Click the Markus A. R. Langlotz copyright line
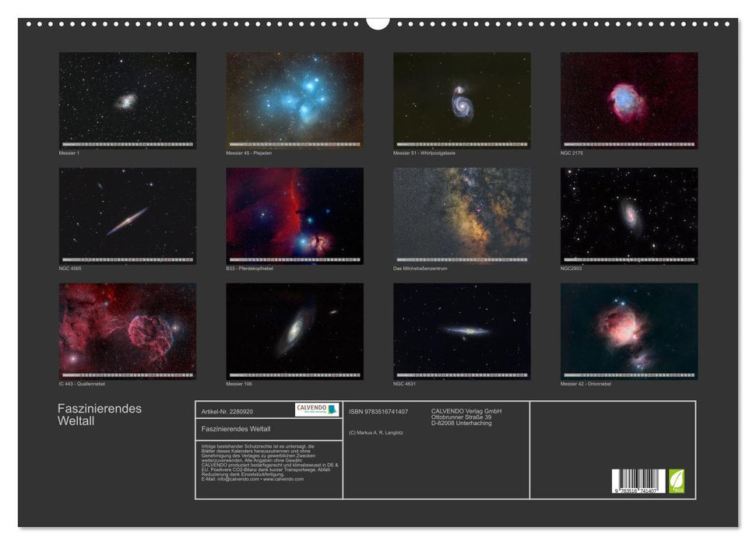This screenshot has width=756, height=545. click(376, 432)
